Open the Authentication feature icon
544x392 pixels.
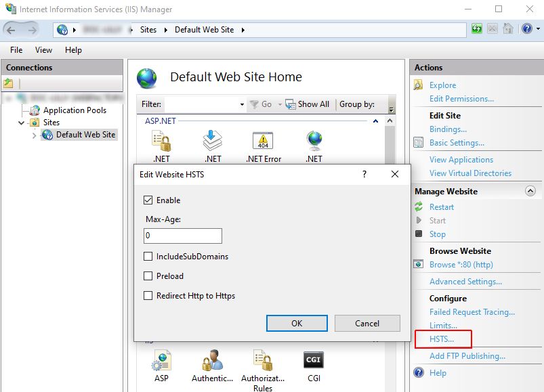tap(212, 361)
